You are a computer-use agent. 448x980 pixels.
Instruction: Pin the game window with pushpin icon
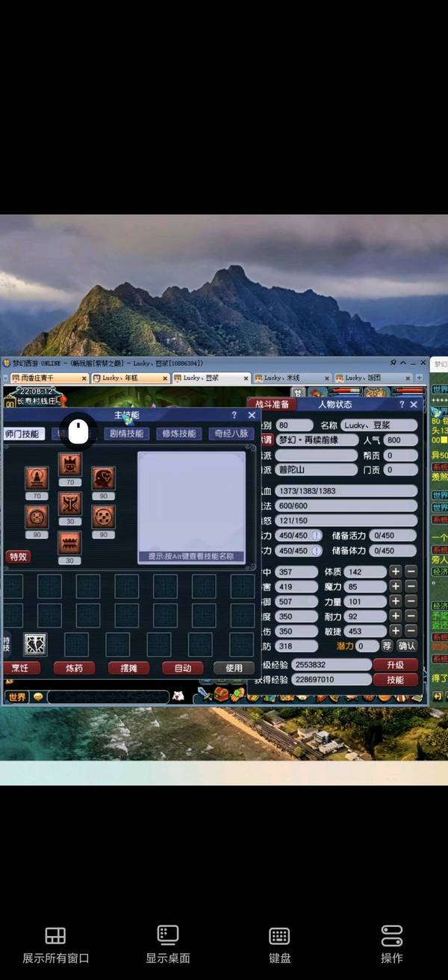pos(393,363)
